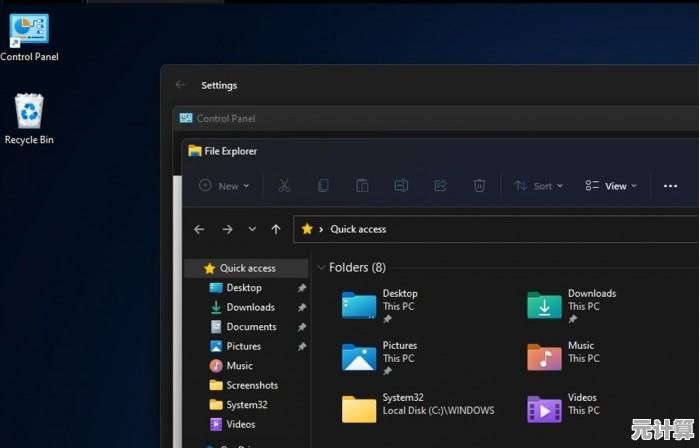
Task: Click the Rename toolbar icon
Action: (401, 186)
